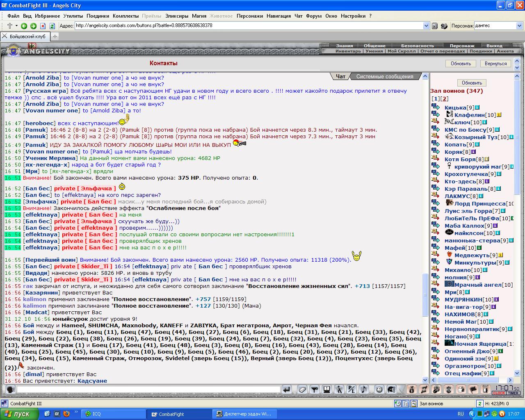This screenshot has width=525, height=420.
Task: Save the chat log with the floppy icon
Action: click(x=327, y=389)
